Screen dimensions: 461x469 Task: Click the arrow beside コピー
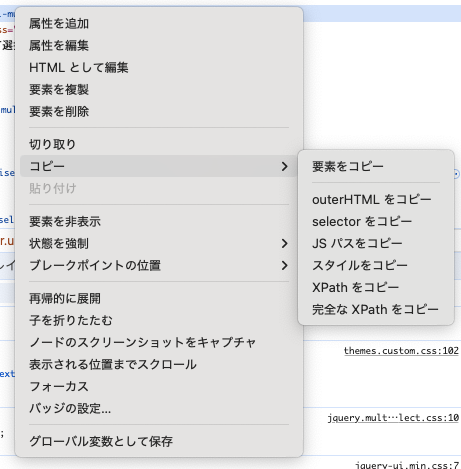[284, 166]
